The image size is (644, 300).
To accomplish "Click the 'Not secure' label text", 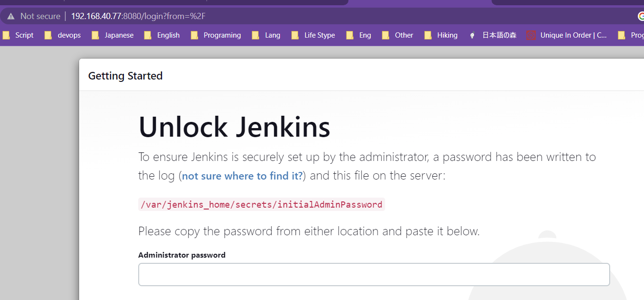I will (x=40, y=16).
